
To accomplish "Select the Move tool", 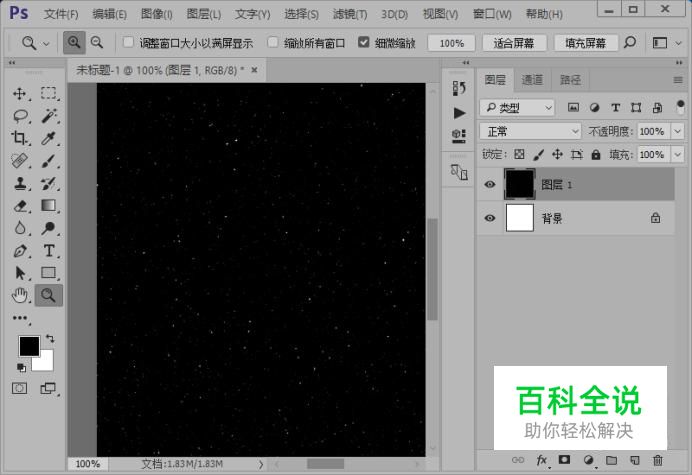I will click(x=20, y=94).
